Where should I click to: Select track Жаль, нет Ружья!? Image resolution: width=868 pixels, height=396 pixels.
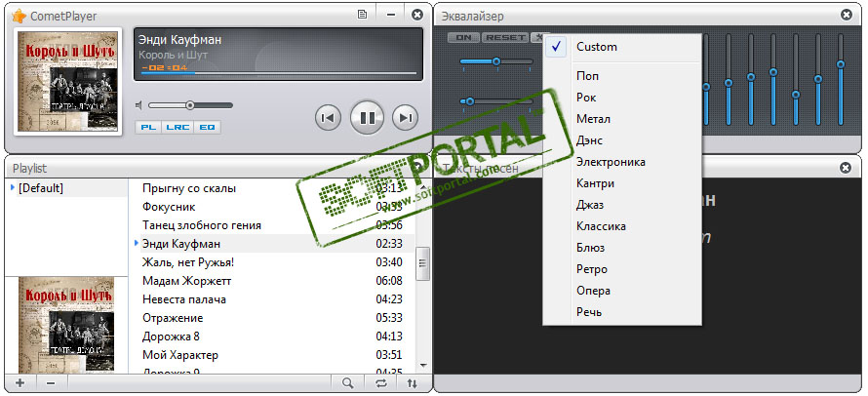(x=272, y=262)
